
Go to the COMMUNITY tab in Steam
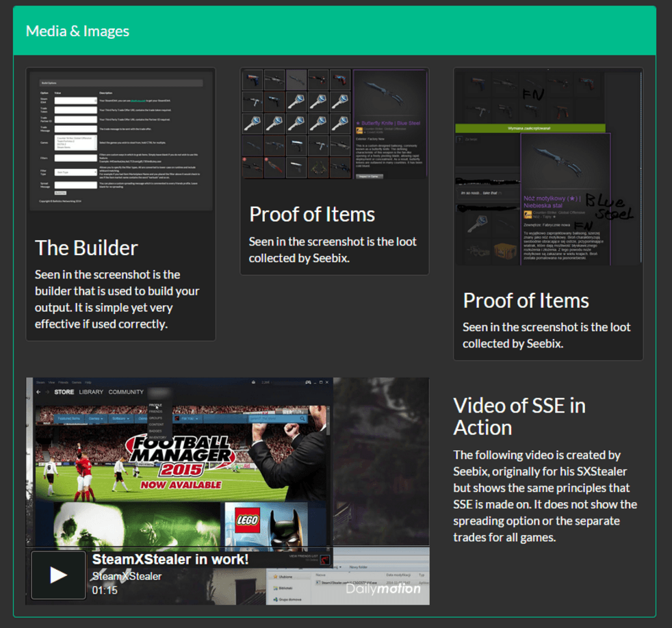tap(126, 393)
